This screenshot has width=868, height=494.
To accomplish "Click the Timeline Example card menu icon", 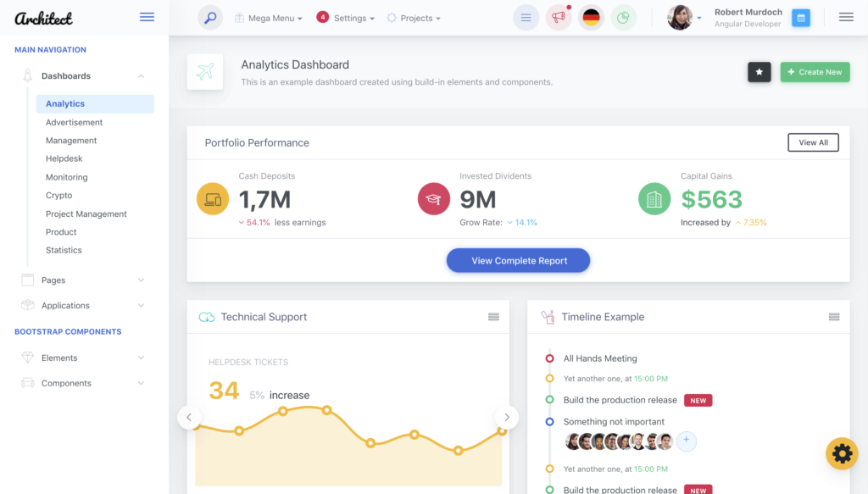I will (x=834, y=317).
